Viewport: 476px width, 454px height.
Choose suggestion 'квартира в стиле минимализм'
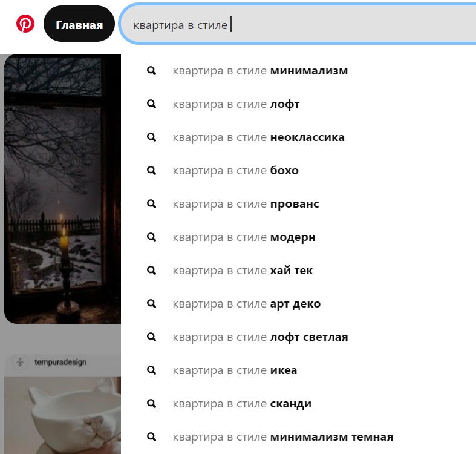[x=260, y=71]
